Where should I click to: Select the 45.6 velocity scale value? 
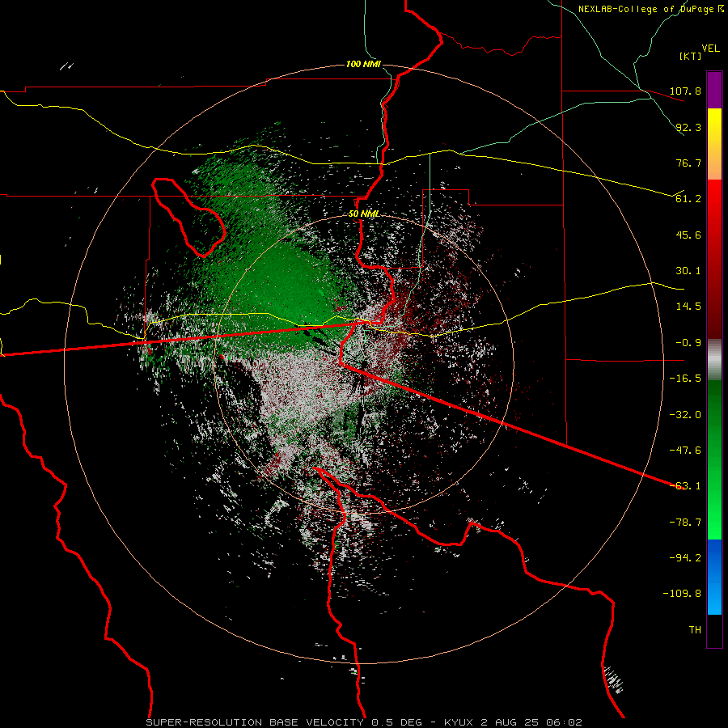688,235
